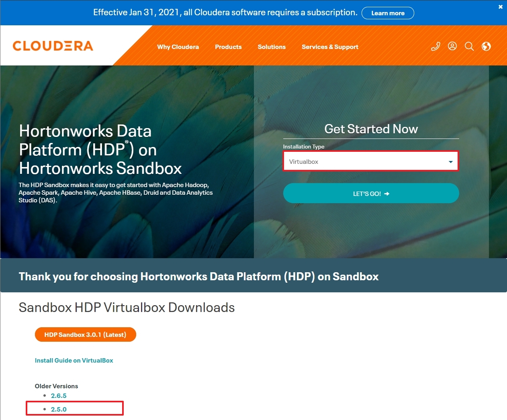This screenshot has height=420, width=507.
Task: Dismiss the subscription banner with the X
Action: click(501, 7)
